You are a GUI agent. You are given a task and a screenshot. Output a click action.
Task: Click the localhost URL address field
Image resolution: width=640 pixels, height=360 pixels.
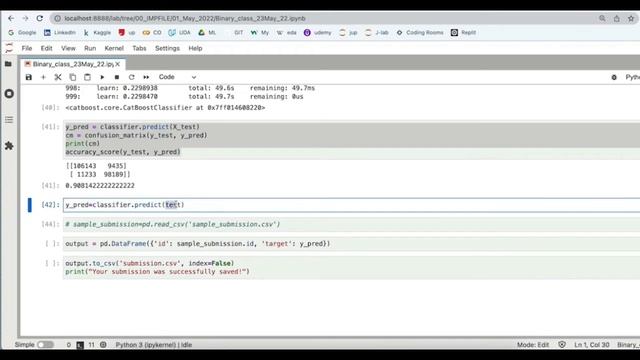185,18
